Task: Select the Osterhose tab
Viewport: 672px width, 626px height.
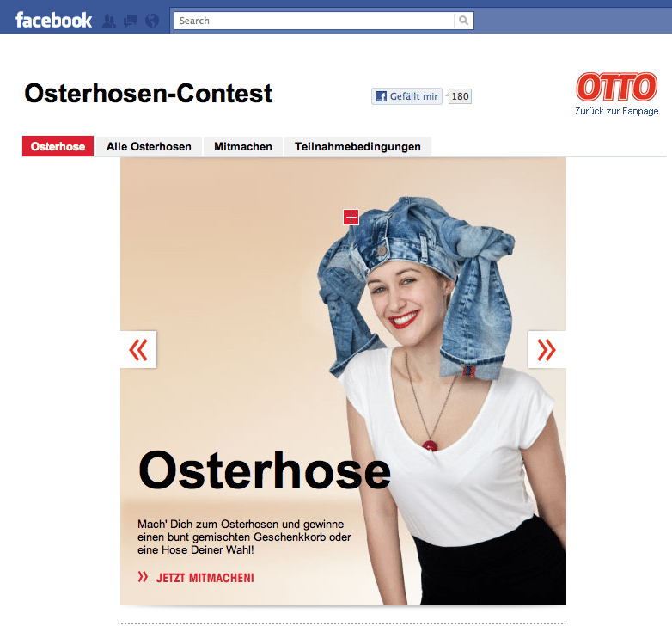Action: coord(58,147)
